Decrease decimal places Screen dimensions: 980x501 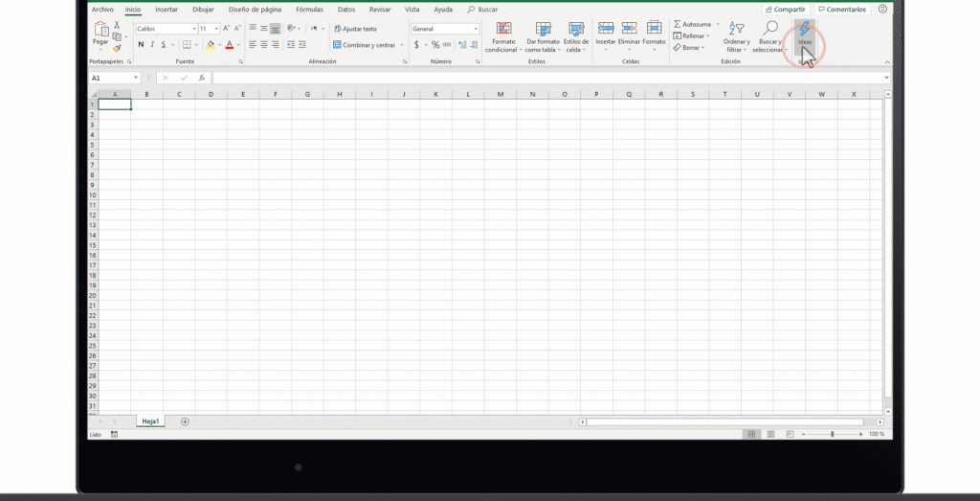(x=474, y=45)
